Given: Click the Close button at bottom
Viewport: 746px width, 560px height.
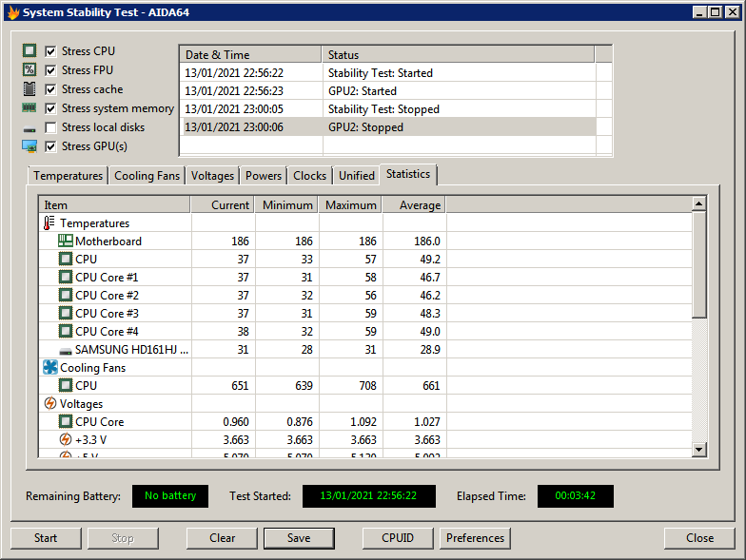Looking at the screenshot, I should click(x=700, y=538).
